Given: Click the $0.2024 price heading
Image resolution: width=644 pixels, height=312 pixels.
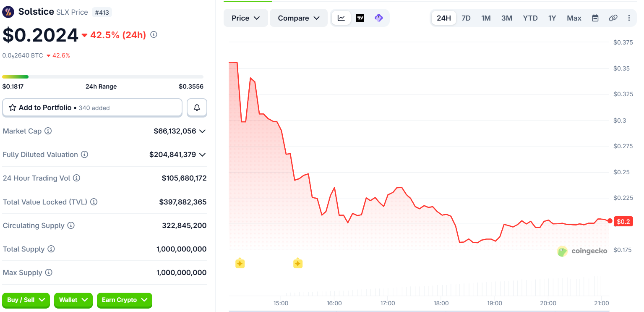Looking at the screenshot, I should click(x=40, y=35).
